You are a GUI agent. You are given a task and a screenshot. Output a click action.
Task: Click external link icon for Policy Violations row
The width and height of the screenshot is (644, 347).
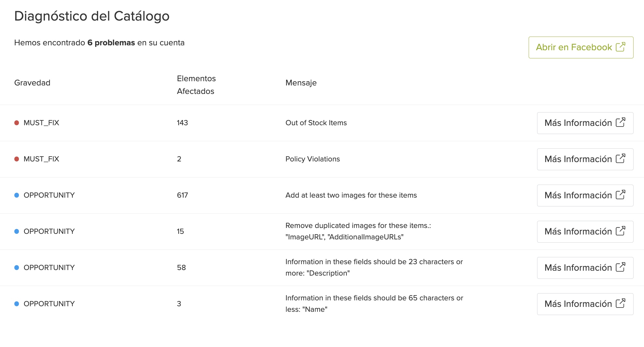[621, 159]
